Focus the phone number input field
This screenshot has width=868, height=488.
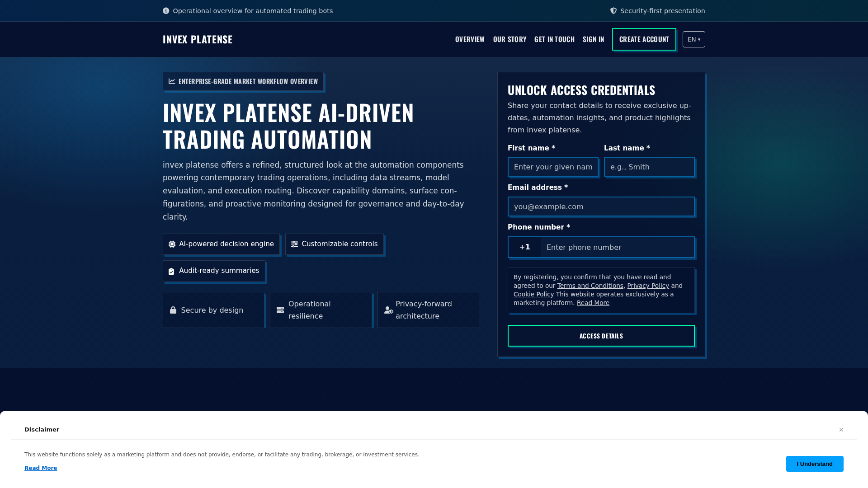click(618, 247)
